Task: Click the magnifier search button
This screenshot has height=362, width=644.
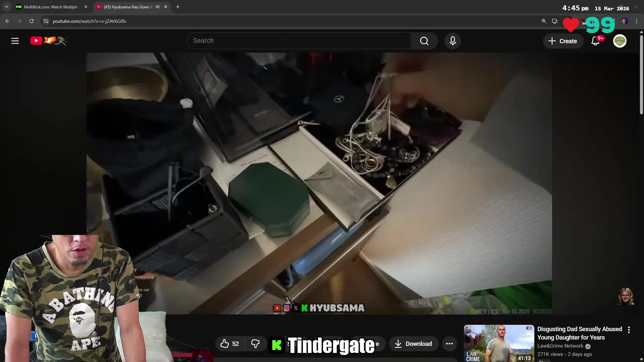Action: (424, 41)
